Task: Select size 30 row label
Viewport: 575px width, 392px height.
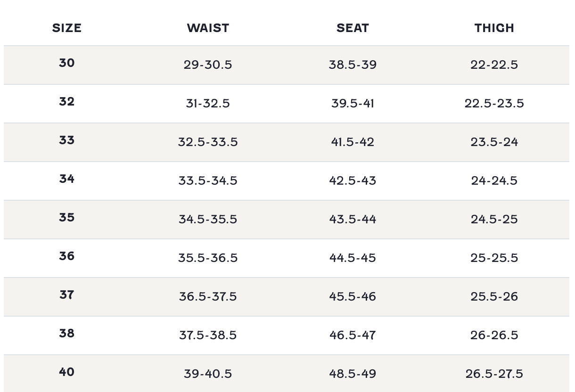Action: [x=66, y=63]
